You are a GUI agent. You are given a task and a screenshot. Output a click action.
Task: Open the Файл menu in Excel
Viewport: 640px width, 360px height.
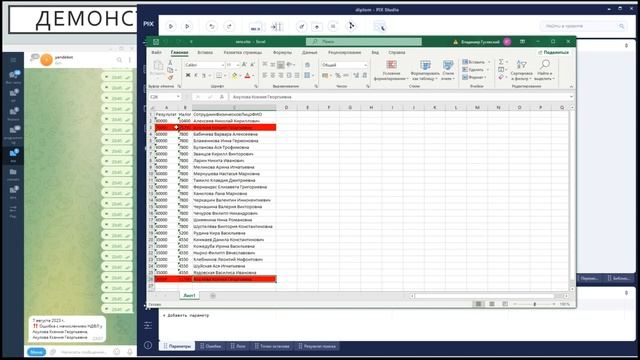click(156, 53)
